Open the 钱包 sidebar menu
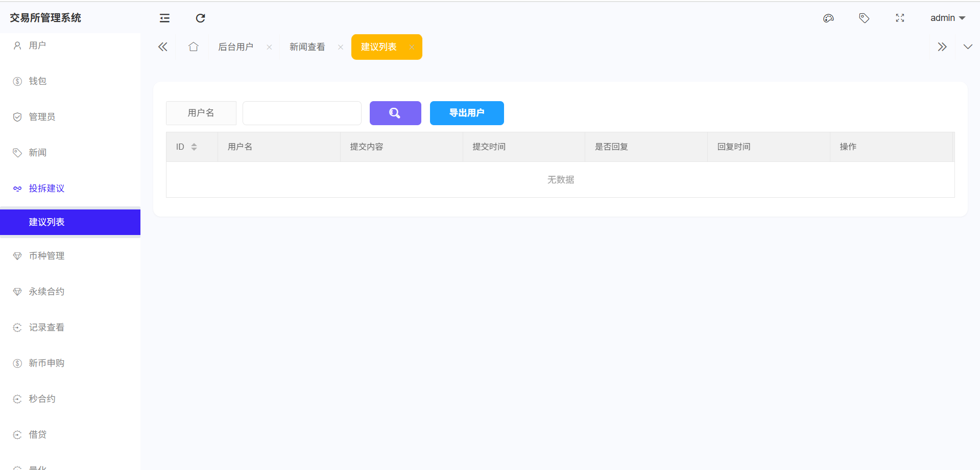980x470 pixels. coord(37,81)
